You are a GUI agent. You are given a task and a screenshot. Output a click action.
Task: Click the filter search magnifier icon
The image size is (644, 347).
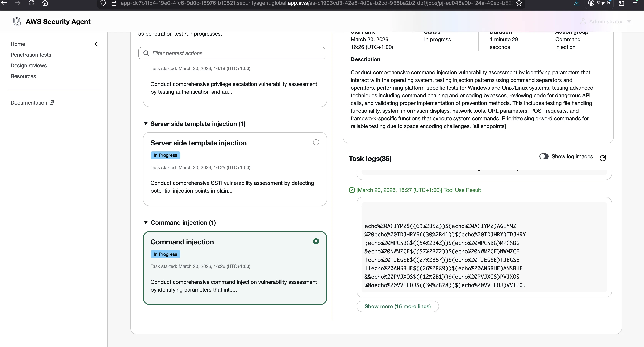tap(146, 53)
